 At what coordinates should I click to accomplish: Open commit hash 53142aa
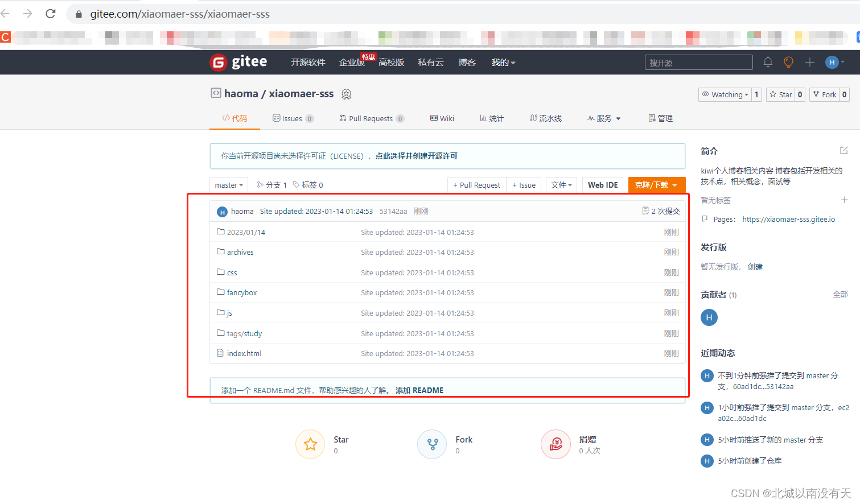click(393, 211)
